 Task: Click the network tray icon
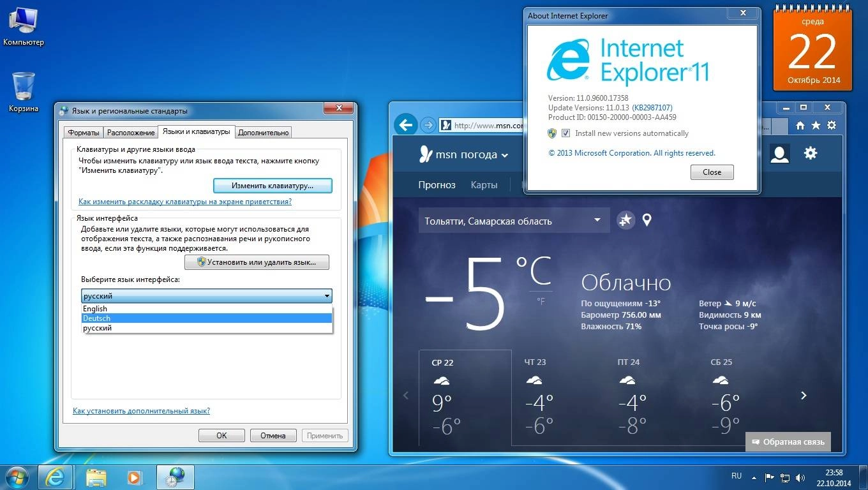[x=785, y=477]
